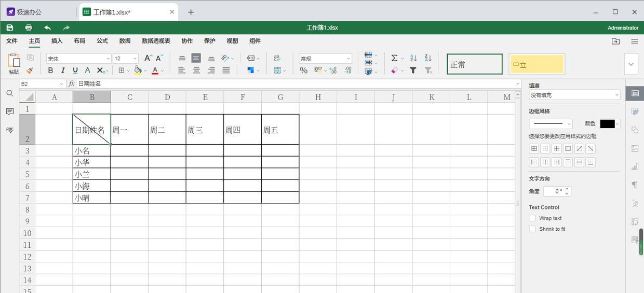Click the fx insert function button
Screen dimensions: 644x293
click(x=72, y=83)
